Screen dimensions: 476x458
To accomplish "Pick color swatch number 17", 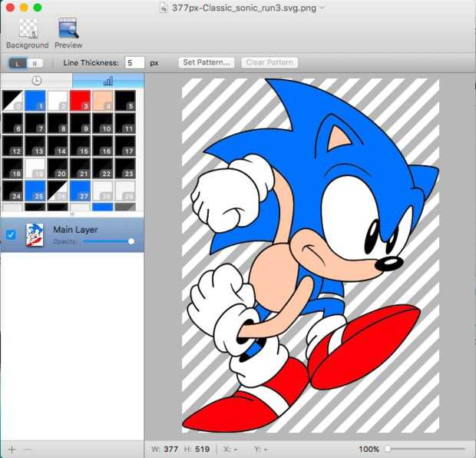I will pos(125,145).
